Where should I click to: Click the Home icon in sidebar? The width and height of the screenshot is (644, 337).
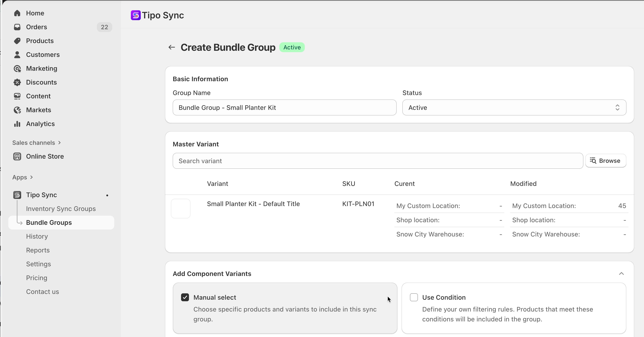17,13
